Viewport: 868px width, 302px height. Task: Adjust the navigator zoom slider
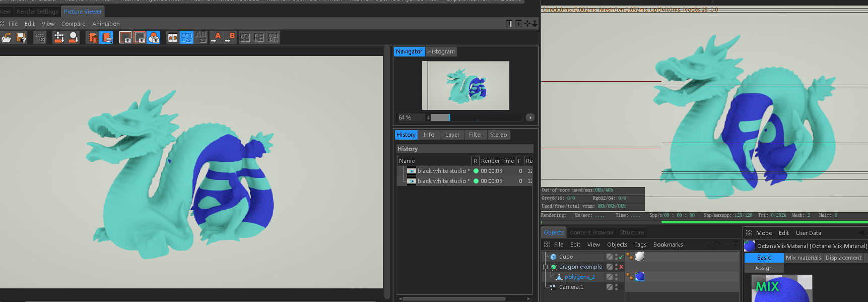[476, 117]
